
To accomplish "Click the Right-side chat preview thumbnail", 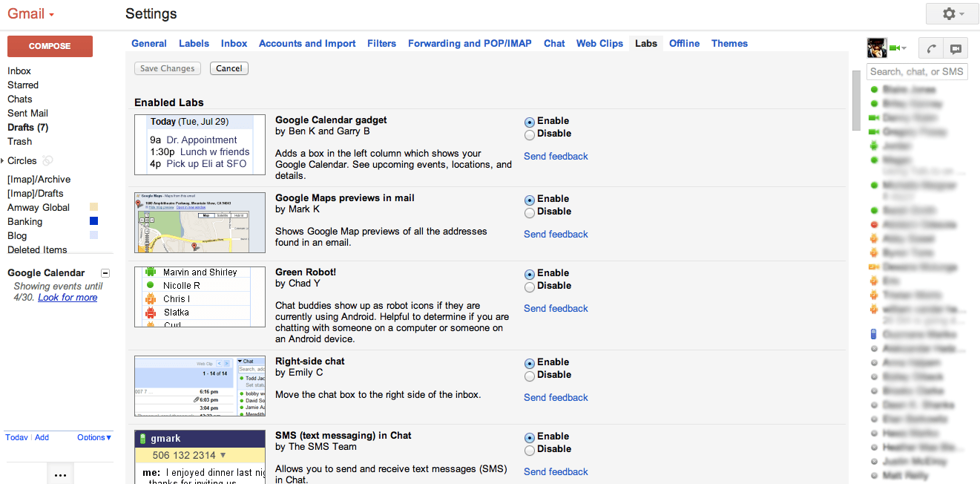I will pos(200,386).
